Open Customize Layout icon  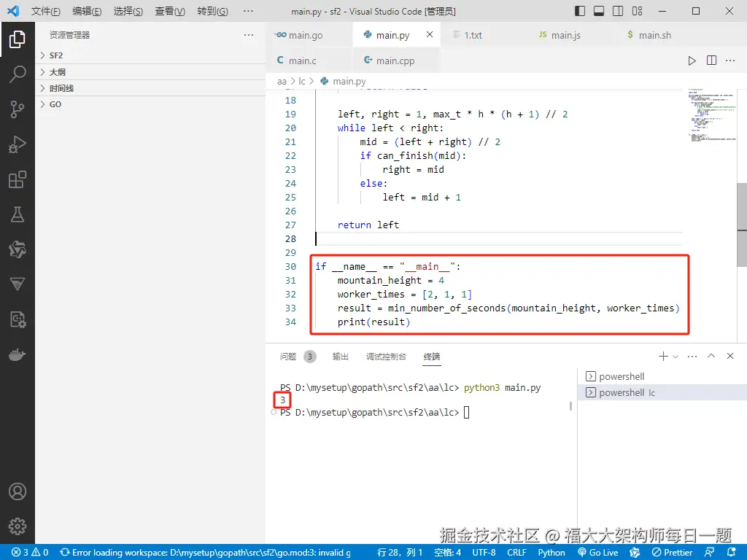click(637, 11)
